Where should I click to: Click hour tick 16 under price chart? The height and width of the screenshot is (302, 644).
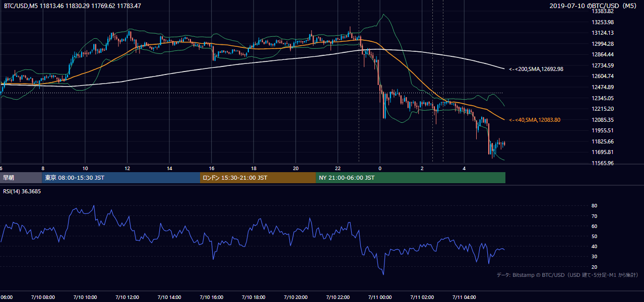(212, 169)
